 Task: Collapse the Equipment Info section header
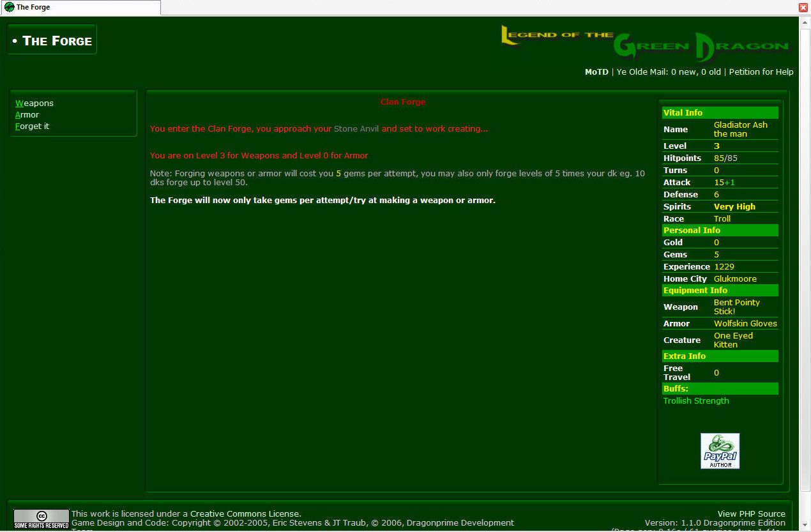coord(695,291)
